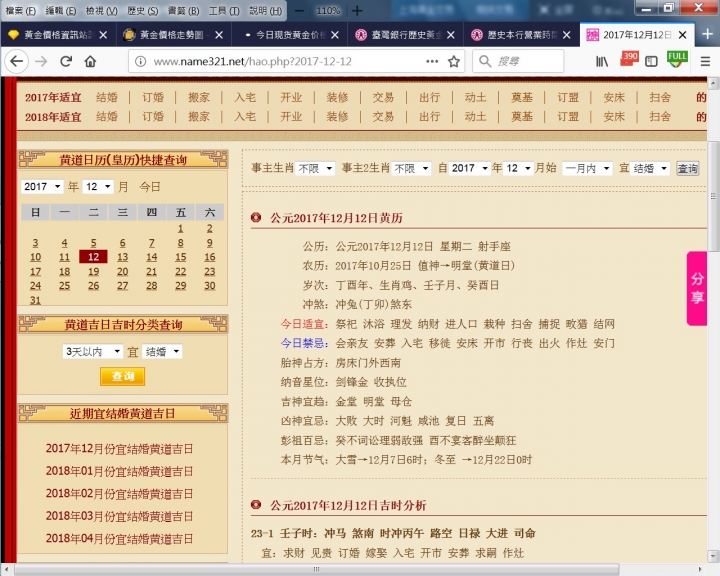Image resolution: width=720 pixels, height=576 pixels.
Task: Open the hamburger menu in browser toolbar
Action: pyautogui.click(x=706, y=61)
